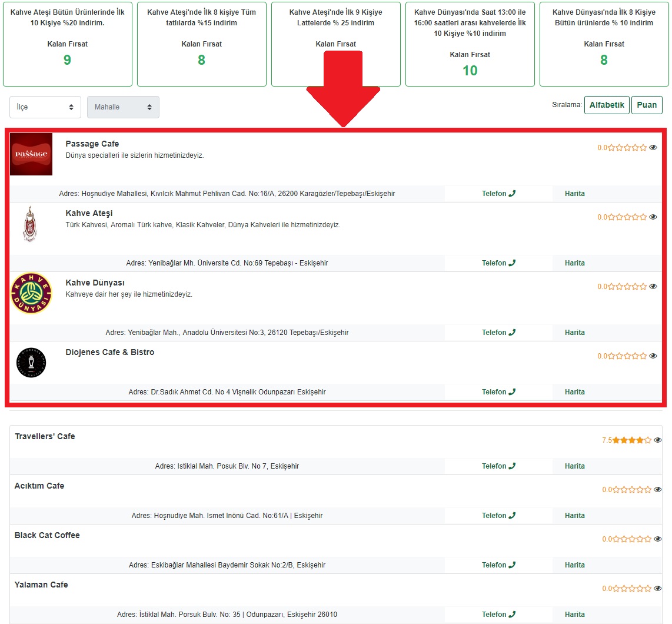This screenshot has width=672, height=624.
Task: Open the Kahve Dünyası title
Action: point(95,283)
